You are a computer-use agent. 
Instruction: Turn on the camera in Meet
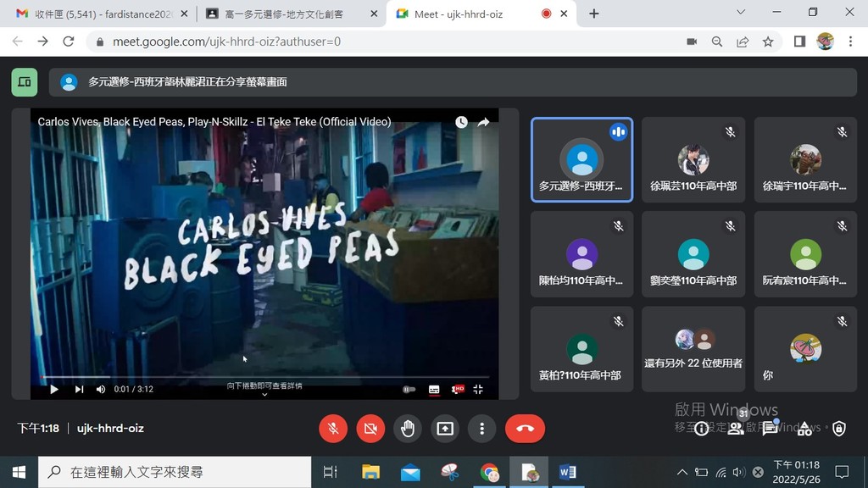click(370, 428)
